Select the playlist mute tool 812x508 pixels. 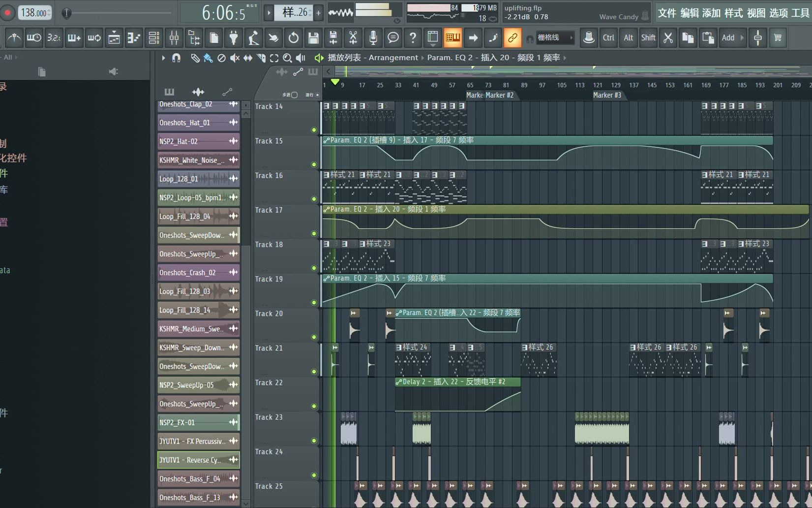pos(235,58)
